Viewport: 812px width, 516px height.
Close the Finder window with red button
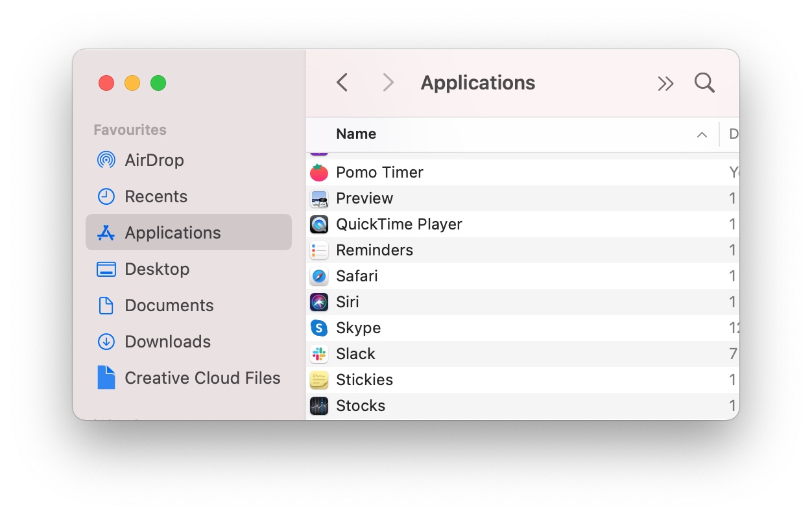(106, 83)
